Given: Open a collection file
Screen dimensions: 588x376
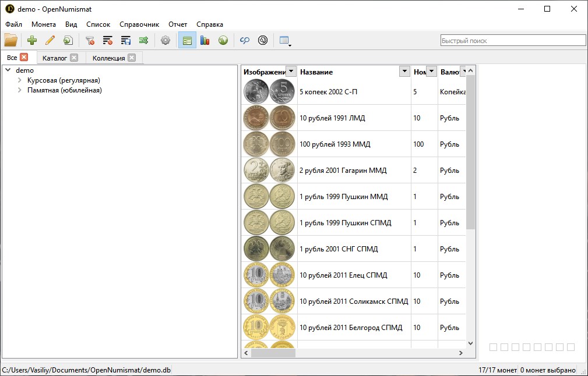Looking at the screenshot, I should point(10,40).
